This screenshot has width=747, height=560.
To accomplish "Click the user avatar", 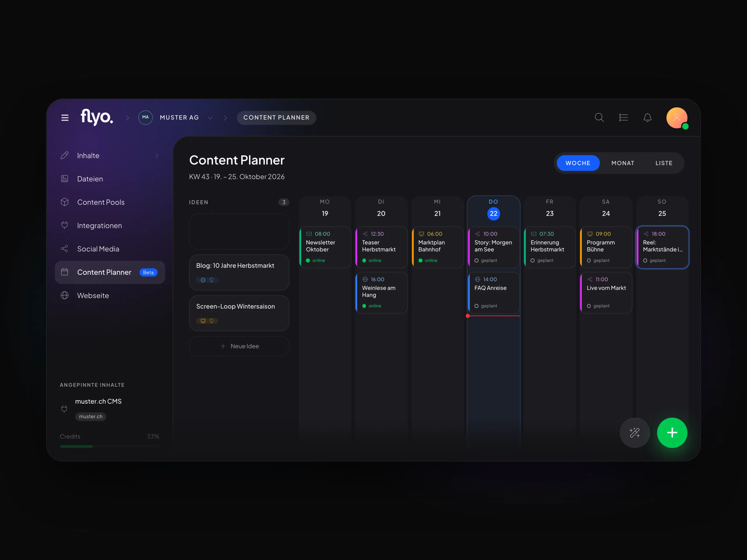I will pos(677,118).
